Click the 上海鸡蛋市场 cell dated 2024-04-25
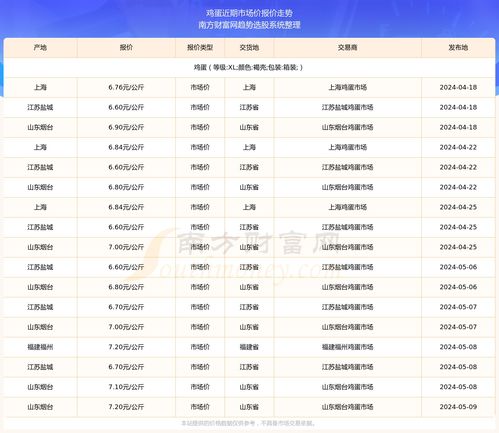 (x=348, y=207)
